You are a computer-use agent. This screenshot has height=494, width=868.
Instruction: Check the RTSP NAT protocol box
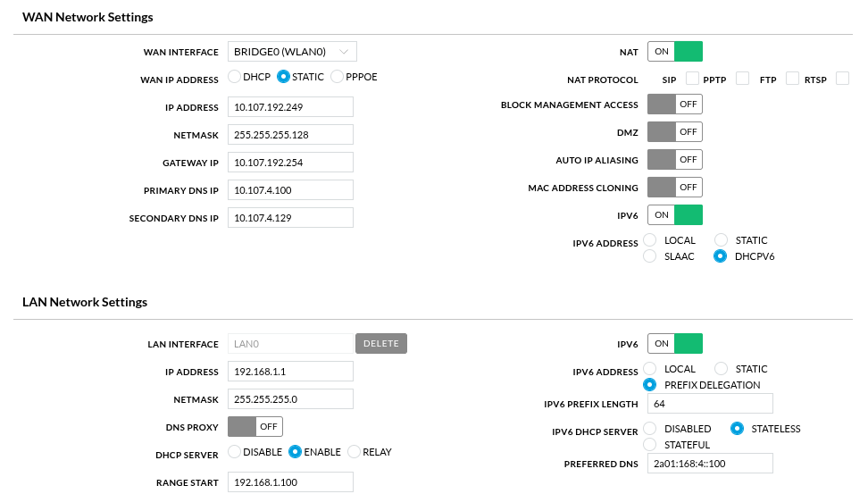tap(842, 80)
